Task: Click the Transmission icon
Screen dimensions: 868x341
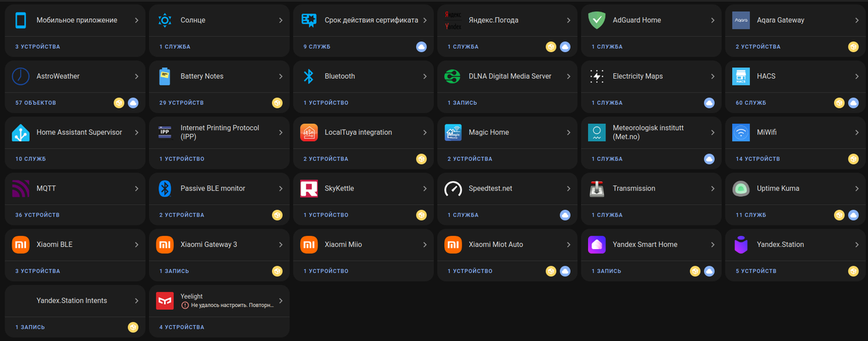Action: 597,188
